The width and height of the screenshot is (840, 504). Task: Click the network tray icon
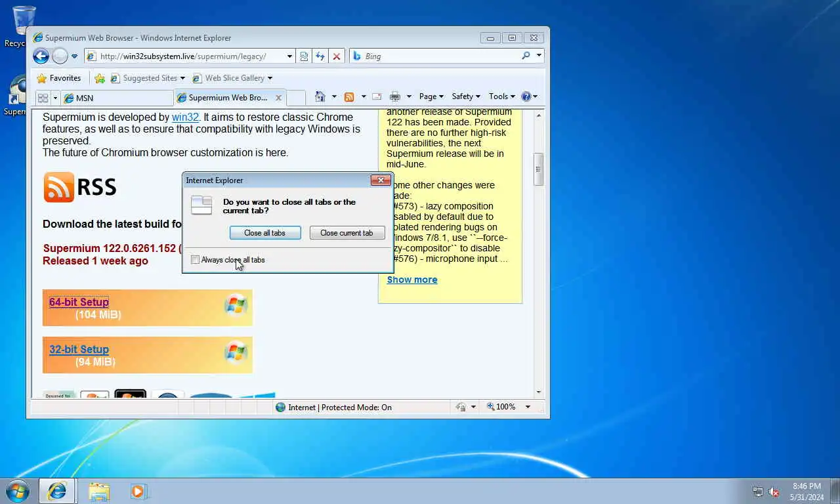tap(758, 492)
